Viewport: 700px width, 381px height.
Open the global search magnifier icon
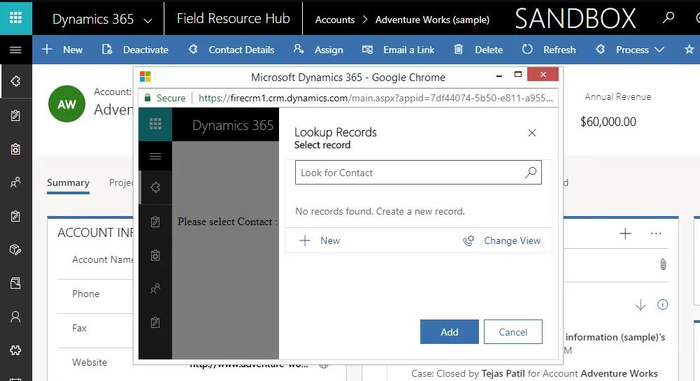(668, 18)
